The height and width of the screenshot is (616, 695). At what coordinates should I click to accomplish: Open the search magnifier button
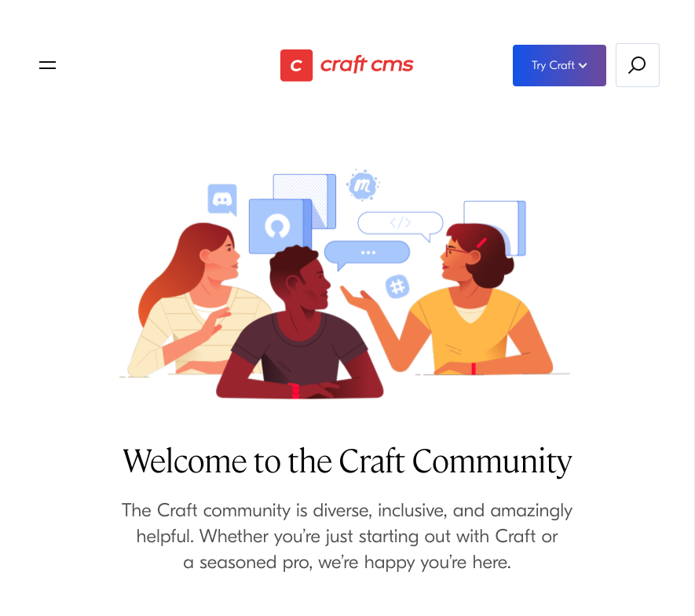(638, 65)
